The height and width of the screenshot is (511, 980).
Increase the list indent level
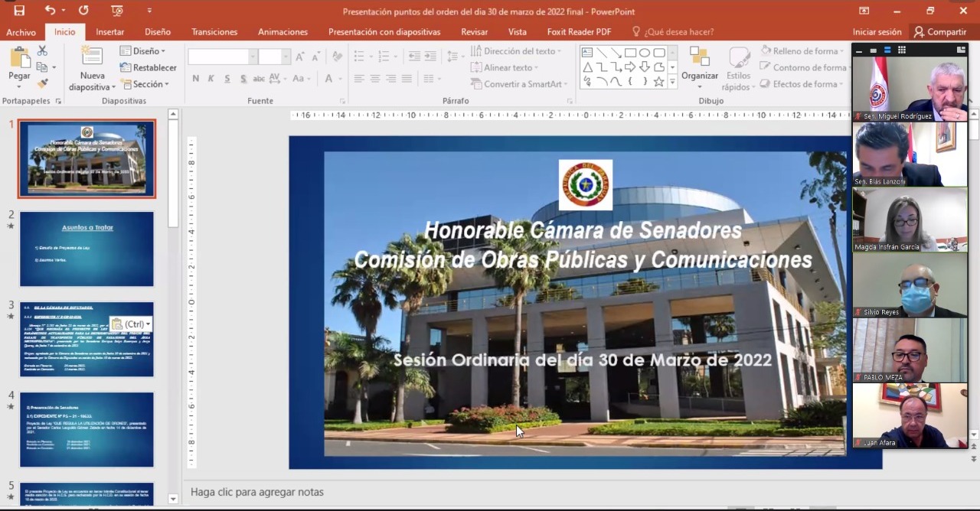coord(431,57)
